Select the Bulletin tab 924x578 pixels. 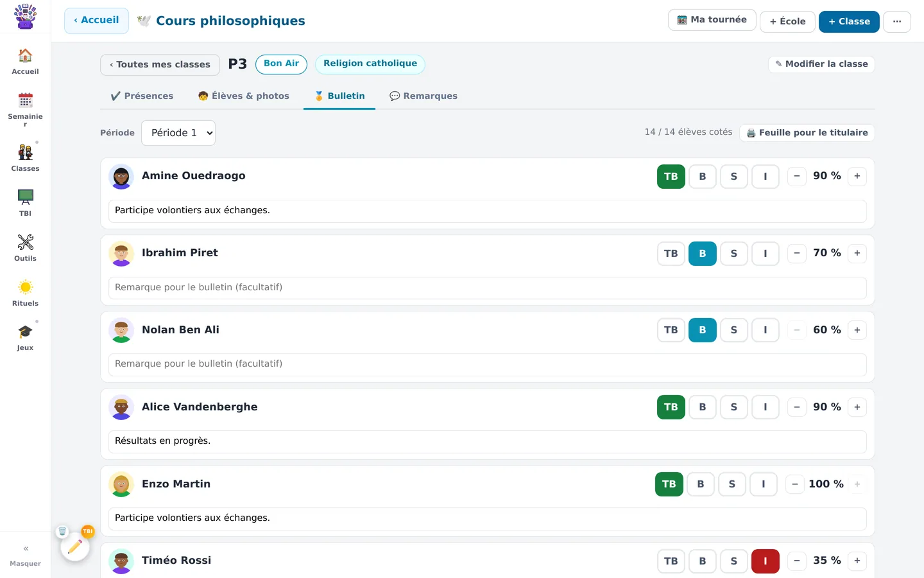click(x=339, y=96)
